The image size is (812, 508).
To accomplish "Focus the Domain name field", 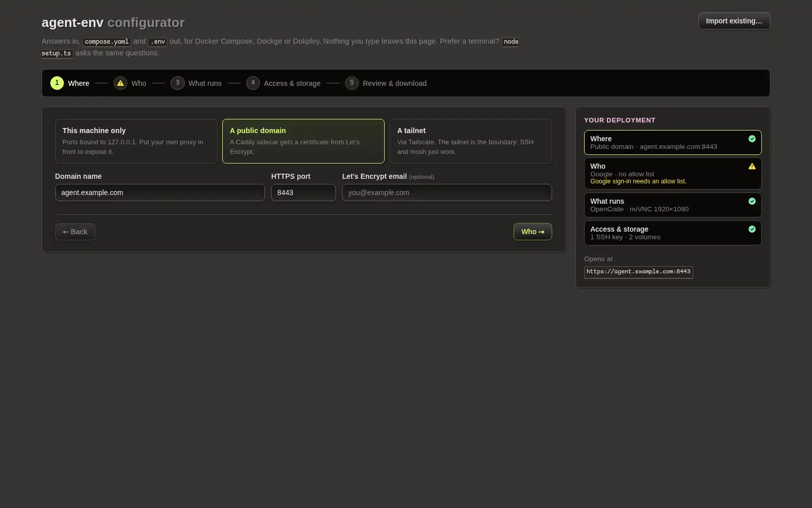I will pyautogui.click(x=160, y=193).
